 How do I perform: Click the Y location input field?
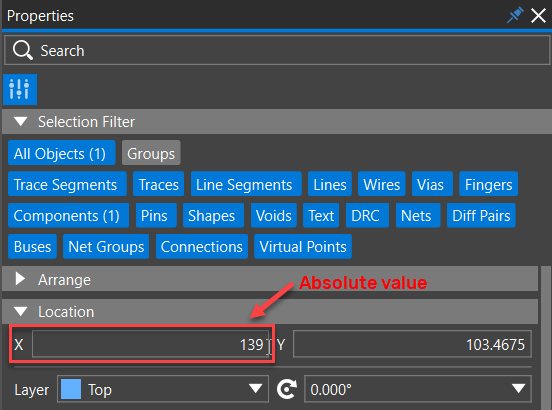coord(412,344)
